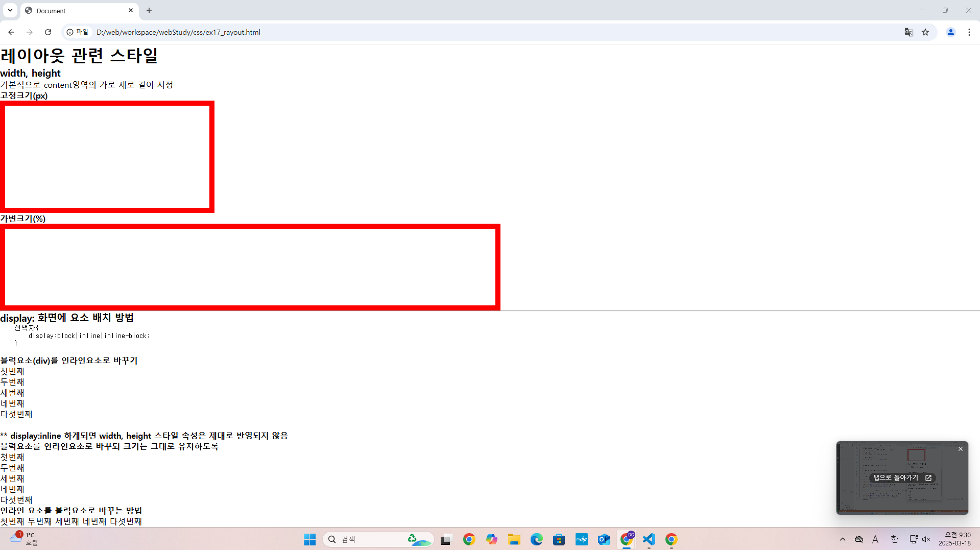Open a new tab
Viewport: 980px width, 550px height.
click(x=149, y=10)
